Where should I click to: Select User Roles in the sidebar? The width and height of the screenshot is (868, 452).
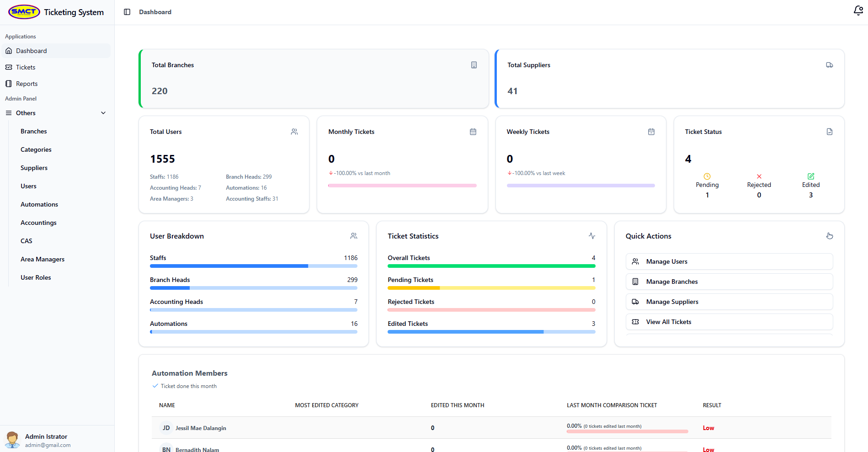[x=36, y=277]
